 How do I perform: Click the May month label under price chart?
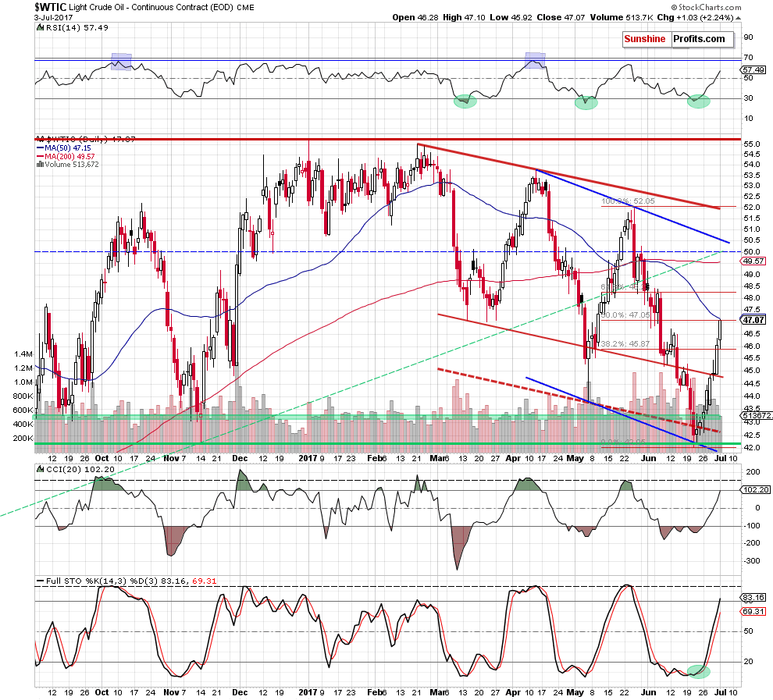(575, 458)
